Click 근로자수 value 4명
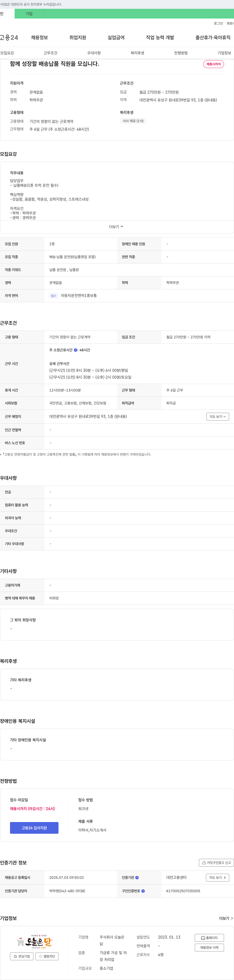 (x=161, y=954)
